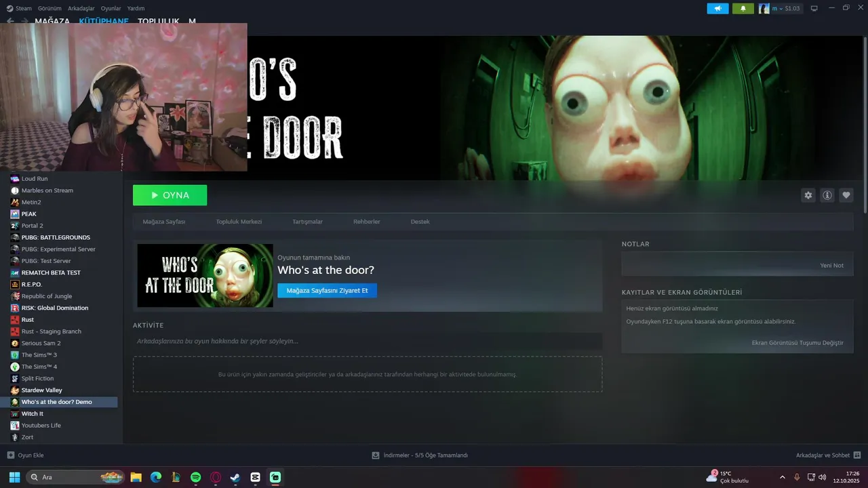Image resolution: width=868 pixels, height=488 pixels.
Task: Click the taskbar volume speaker icon
Action: tap(823, 477)
